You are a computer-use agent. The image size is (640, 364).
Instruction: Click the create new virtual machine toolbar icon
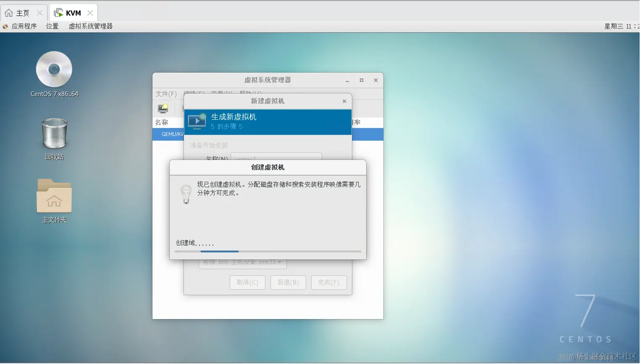(x=163, y=109)
